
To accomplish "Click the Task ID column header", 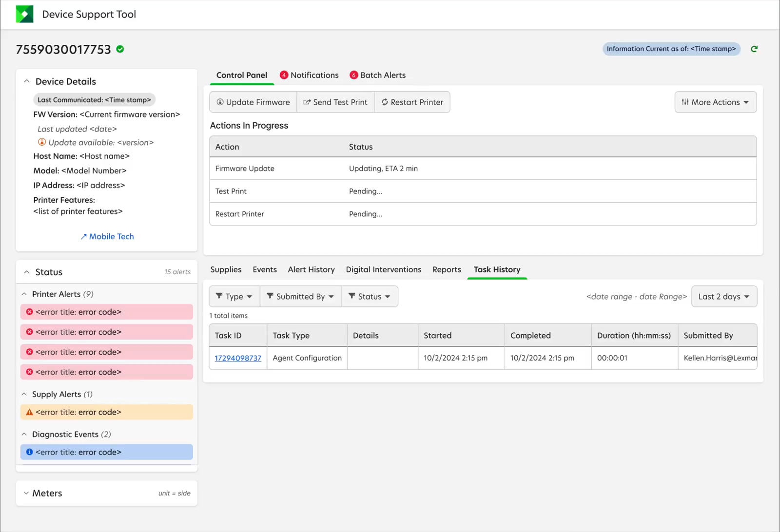I will 238,335.
